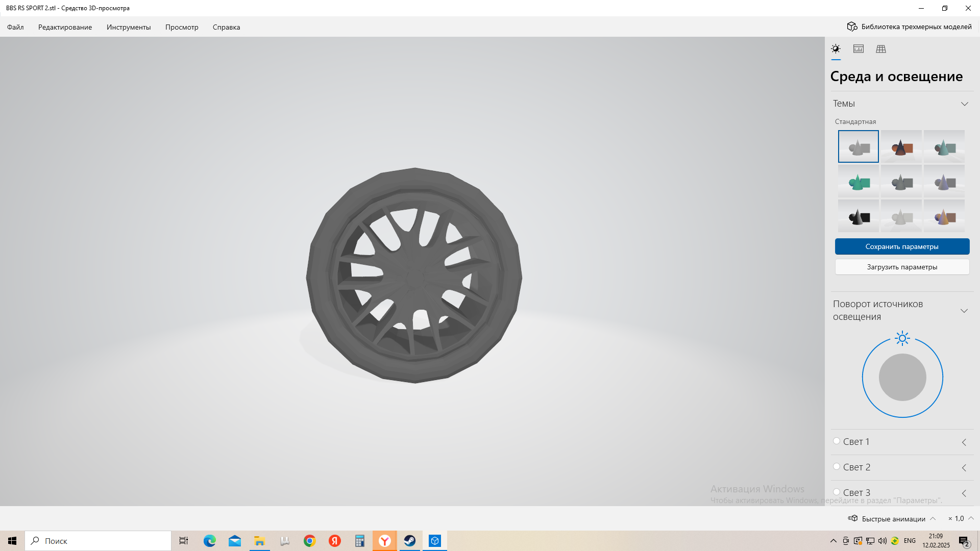Image resolution: width=980 pixels, height=551 pixels.
Task: Click the 3D Viewer taskbar icon
Action: point(435,541)
